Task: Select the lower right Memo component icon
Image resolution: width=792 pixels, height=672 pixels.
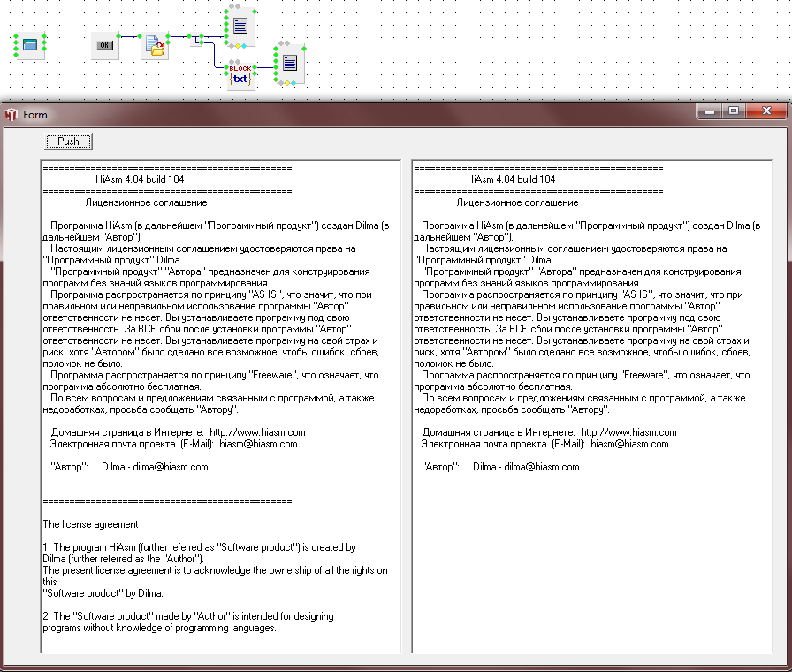Action: coord(290,63)
